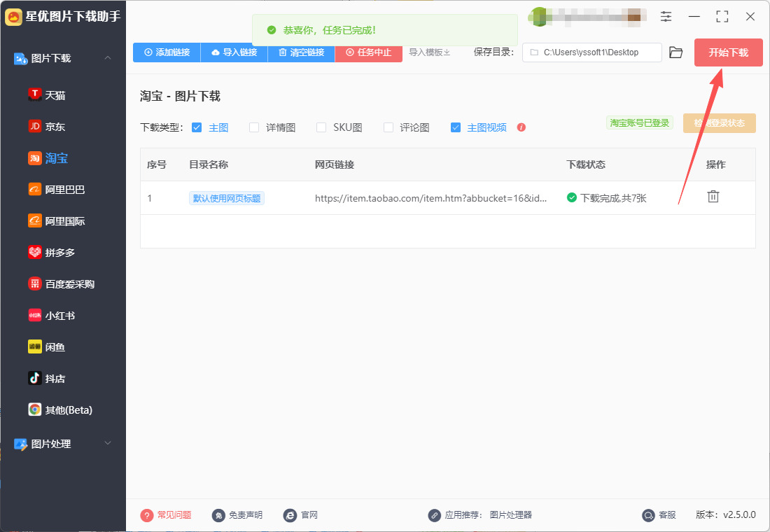Open 官网 browser icon
The height and width of the screenshot is (532, 770).
pos(290,514)
